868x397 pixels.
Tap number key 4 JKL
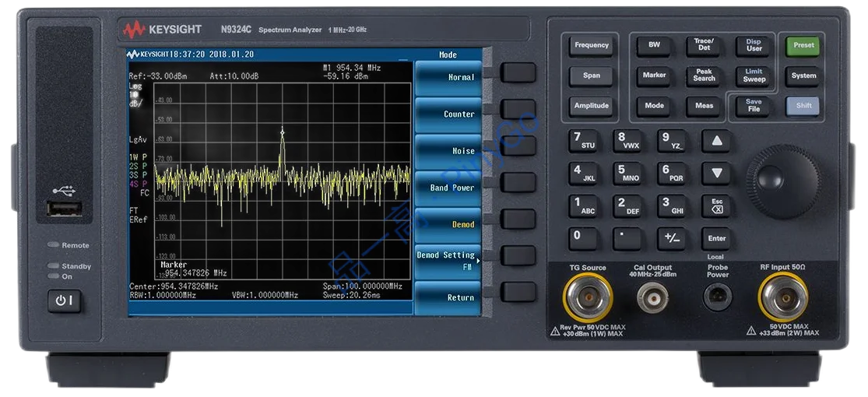click(583, 174)
